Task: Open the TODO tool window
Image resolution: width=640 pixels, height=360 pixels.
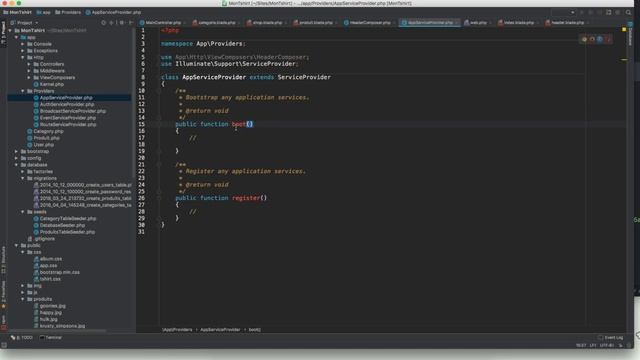Action: tap(22, 338)
